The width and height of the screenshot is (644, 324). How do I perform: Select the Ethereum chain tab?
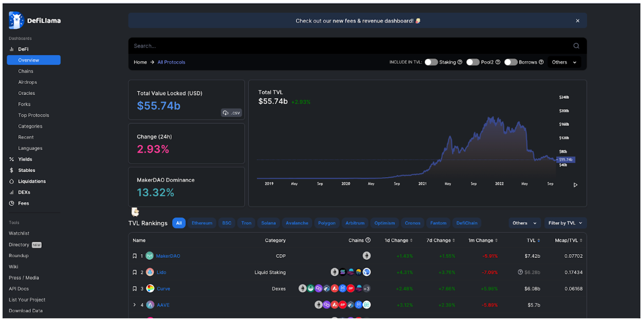point(202,223)
